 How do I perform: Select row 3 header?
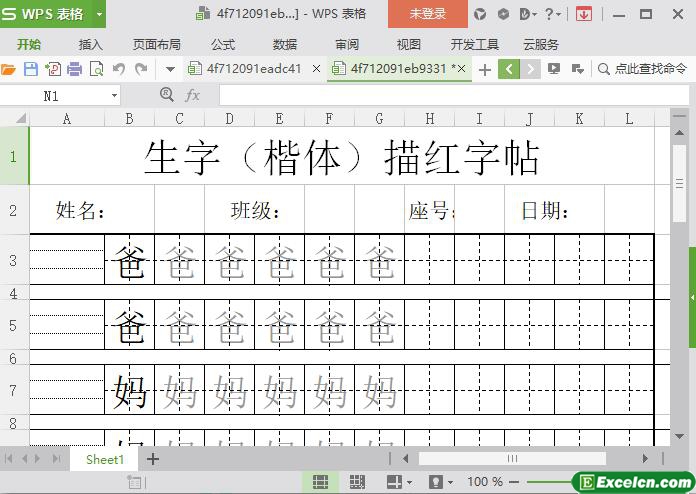[14, 260]
